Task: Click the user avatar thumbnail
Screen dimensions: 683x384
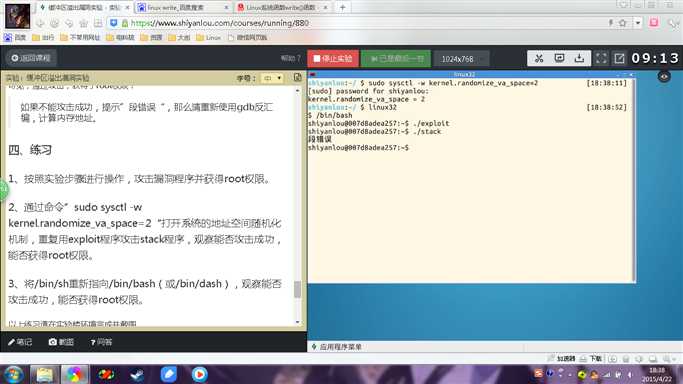Action: (x=17, y=16)
